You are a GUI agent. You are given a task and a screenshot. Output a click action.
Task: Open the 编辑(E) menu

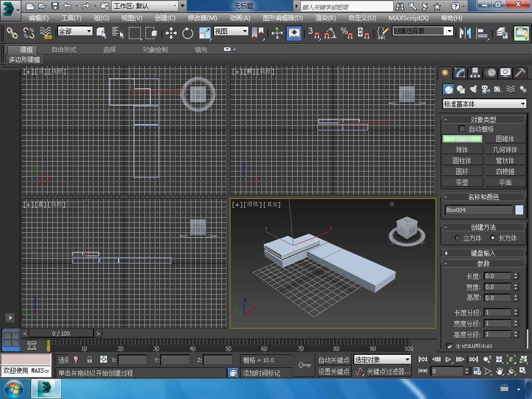tap(38, 18)
